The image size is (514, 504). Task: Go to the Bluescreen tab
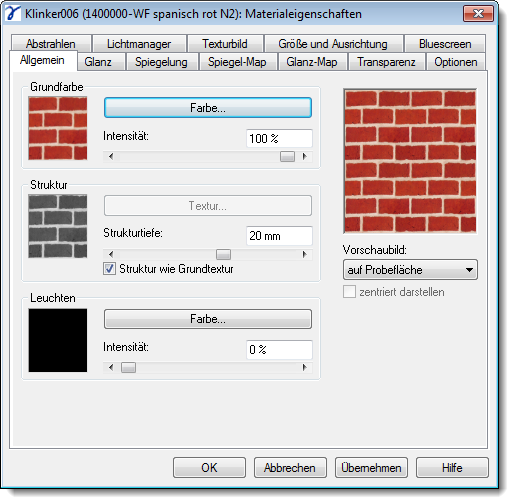(x=445, y=44)
